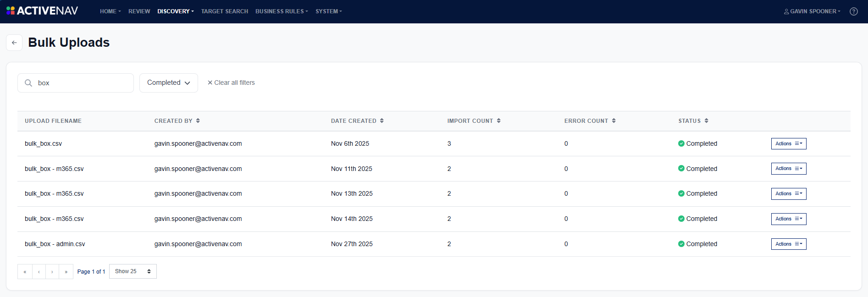
Task: Go to previous page of results
Action: [x=39, y=272]
